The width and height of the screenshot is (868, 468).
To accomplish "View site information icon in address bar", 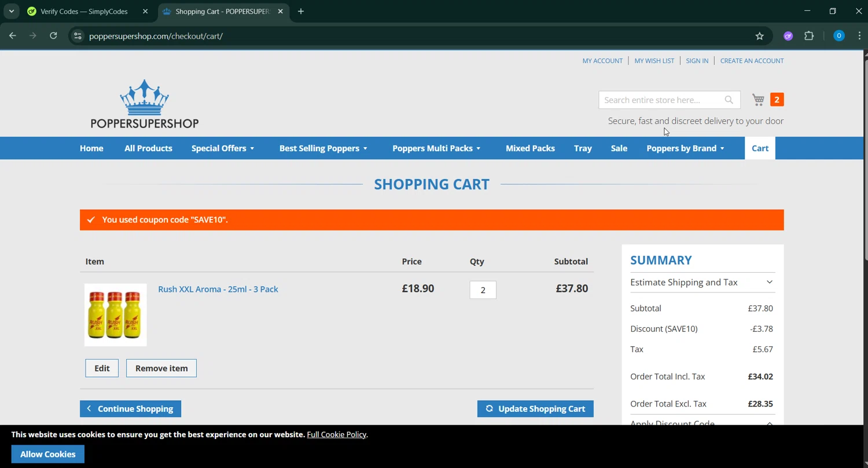I will pos(78,36).
